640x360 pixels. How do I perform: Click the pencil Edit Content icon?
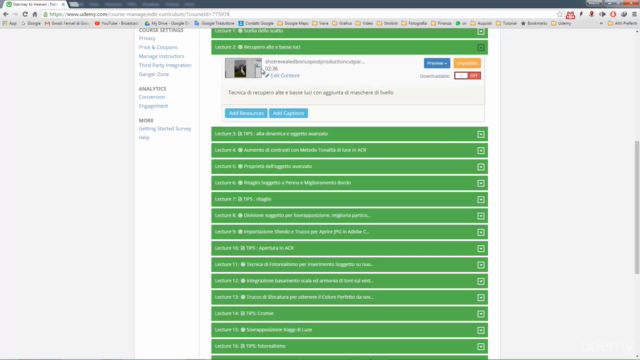point(267,76)
